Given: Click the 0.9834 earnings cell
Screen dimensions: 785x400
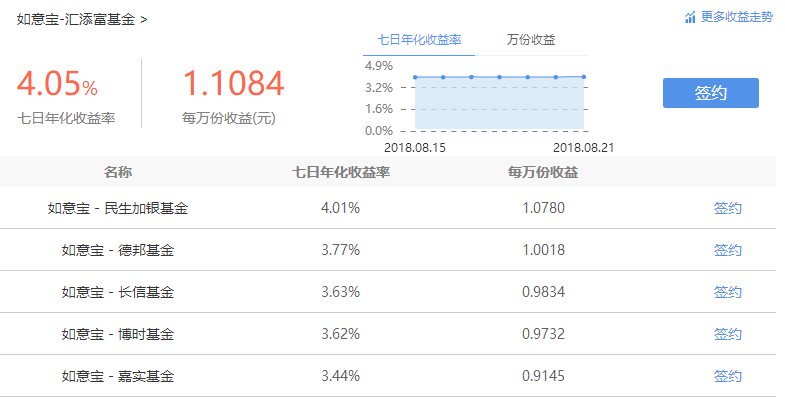Looking at the screenshot, I should [x=544, y=292].
